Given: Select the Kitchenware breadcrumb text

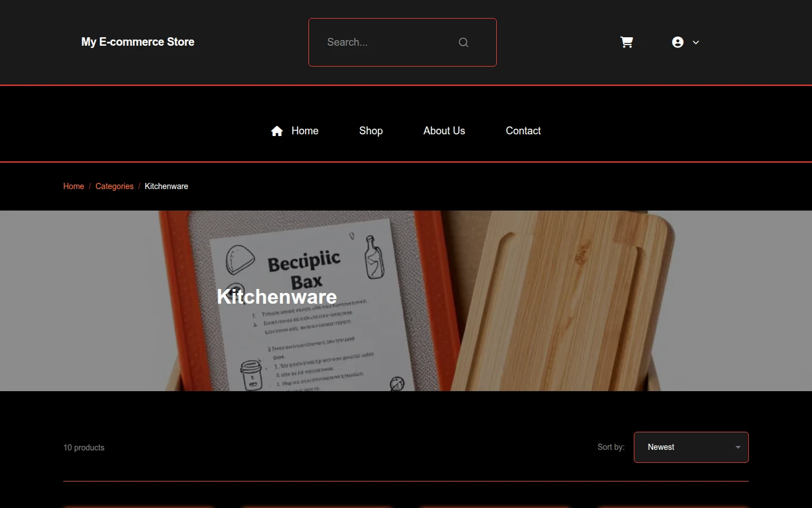Looking at the screenshot, I should click(x=166, y=186).
